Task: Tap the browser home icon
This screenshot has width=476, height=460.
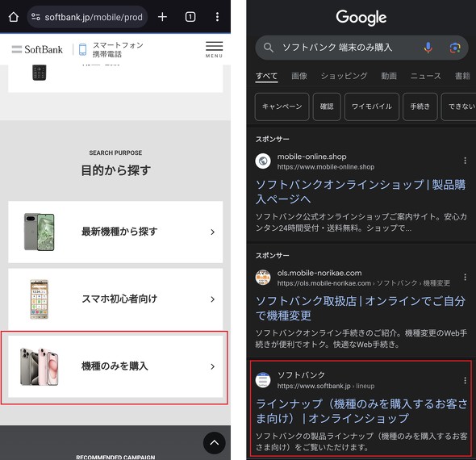Action: click(x=14, y=17)
